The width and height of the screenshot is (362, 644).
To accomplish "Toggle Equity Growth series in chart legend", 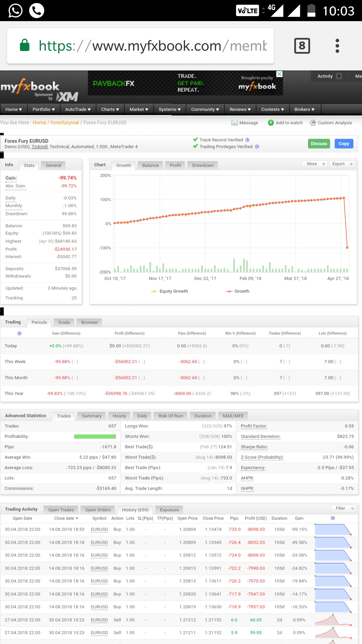I will click(x=169, y=291).
